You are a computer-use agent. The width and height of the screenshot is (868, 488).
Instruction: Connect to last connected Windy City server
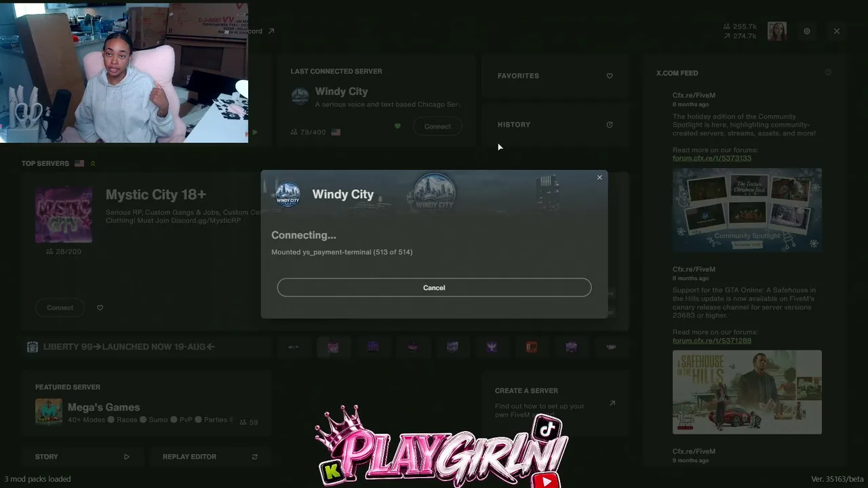[437, 126]
